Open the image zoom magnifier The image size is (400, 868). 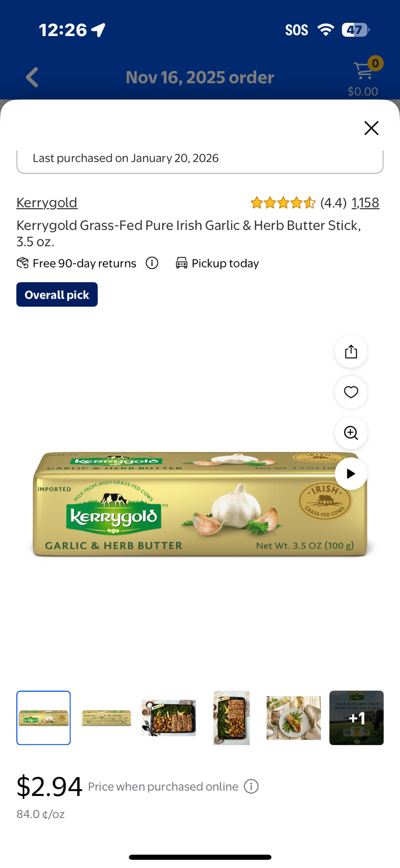tap(351, 433)
